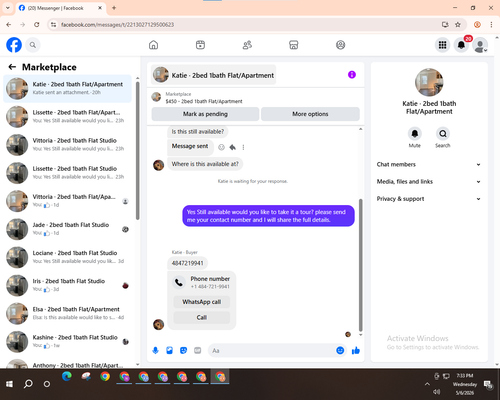The image size is (500, 400).
Task: Open emoji picker in message field
Action: click(340, 350)
